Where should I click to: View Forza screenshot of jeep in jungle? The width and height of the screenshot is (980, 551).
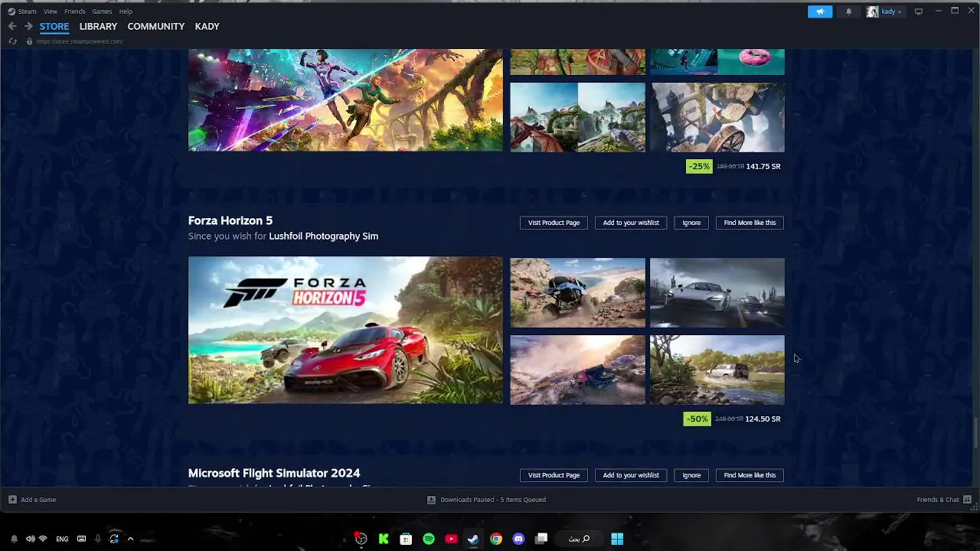pos(717,370)
